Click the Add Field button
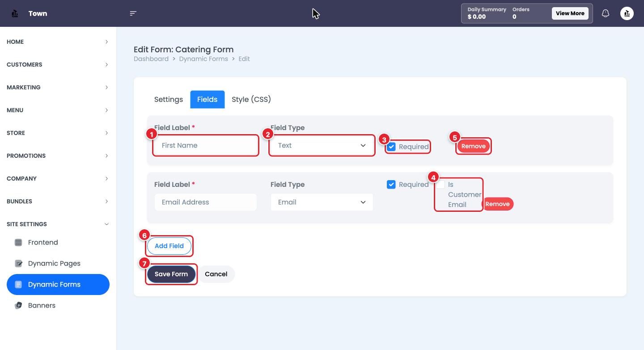Viewport: 644px width, 350px height. (x=169, y=246)
